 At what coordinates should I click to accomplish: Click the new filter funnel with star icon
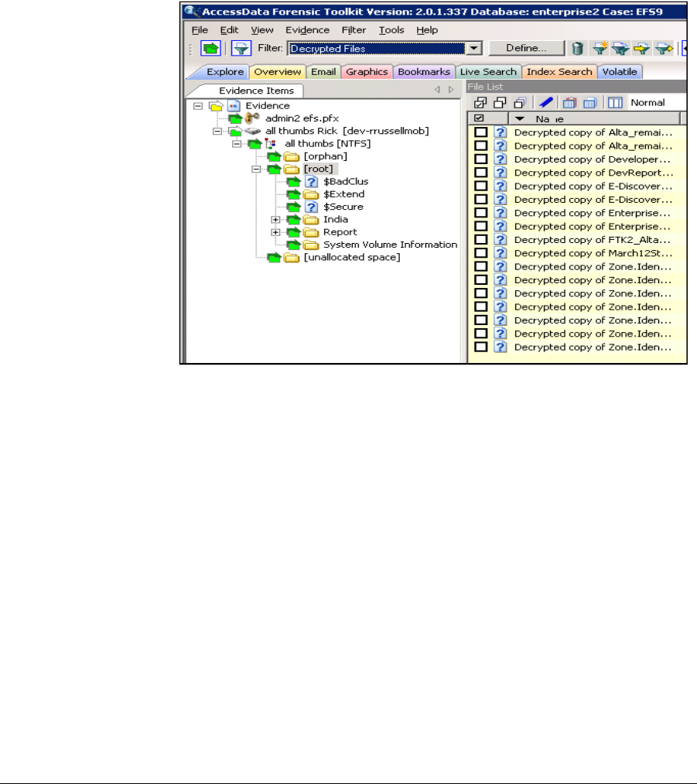pos(600,49)
